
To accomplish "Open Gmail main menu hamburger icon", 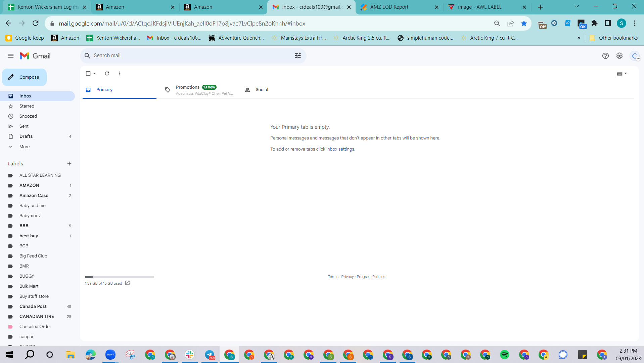I will [x=11, y=56].
